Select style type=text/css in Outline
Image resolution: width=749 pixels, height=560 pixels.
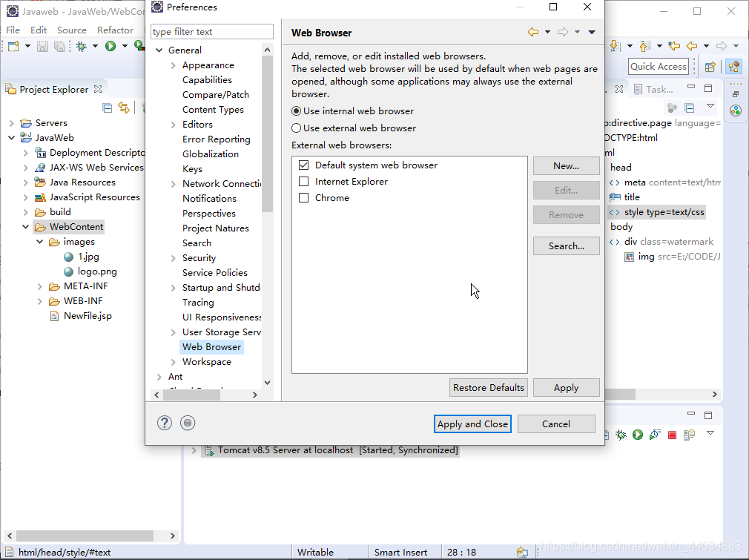click(x=664, y=212)
